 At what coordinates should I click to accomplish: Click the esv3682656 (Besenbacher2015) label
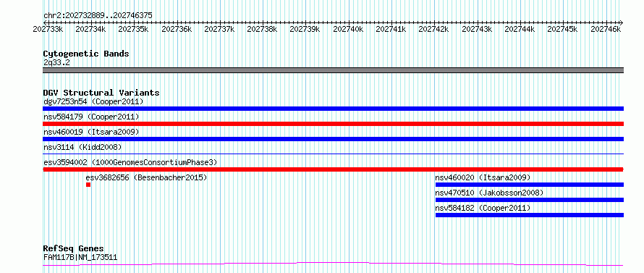coord(146,177)
